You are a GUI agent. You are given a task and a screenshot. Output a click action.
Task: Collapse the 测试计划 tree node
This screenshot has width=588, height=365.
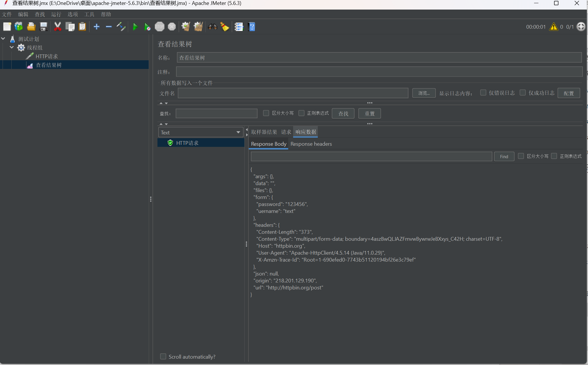coord(3,39)
